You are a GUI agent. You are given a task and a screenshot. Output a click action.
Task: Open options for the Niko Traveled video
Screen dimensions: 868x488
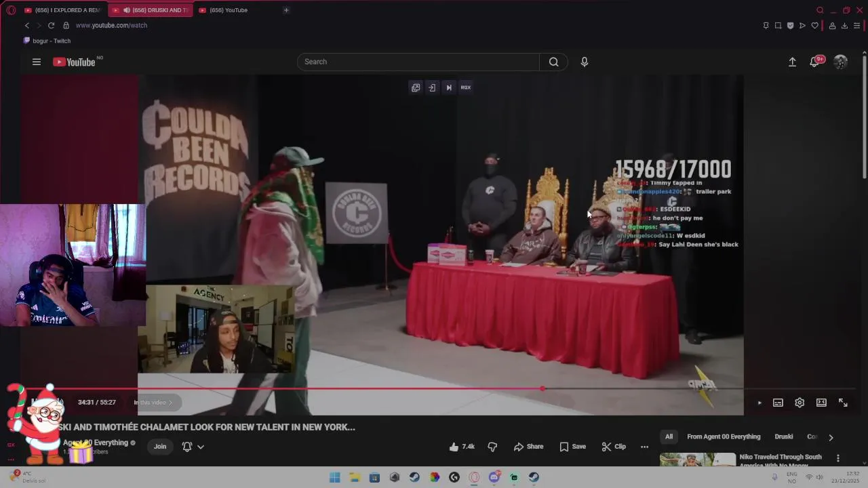click(x=838, y=458)
